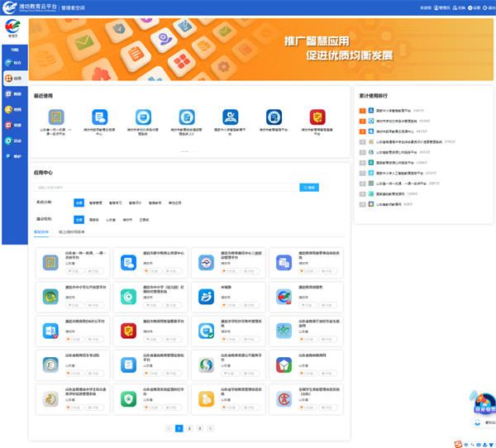Viewport: 496px width, 448px height.
Task: Click teal ring app icon in 应用中心
Action: (128, 297)
